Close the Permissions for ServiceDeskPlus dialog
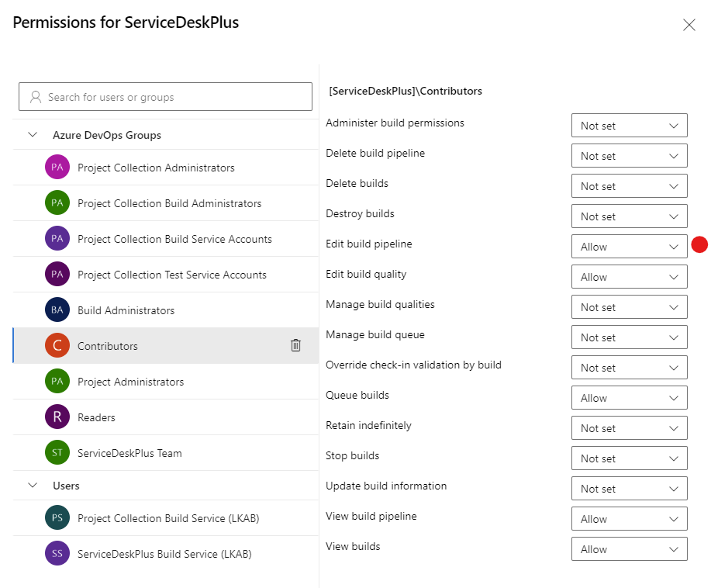Image resolution: width=711 pixels, height=588 pixels. (689, 24)
